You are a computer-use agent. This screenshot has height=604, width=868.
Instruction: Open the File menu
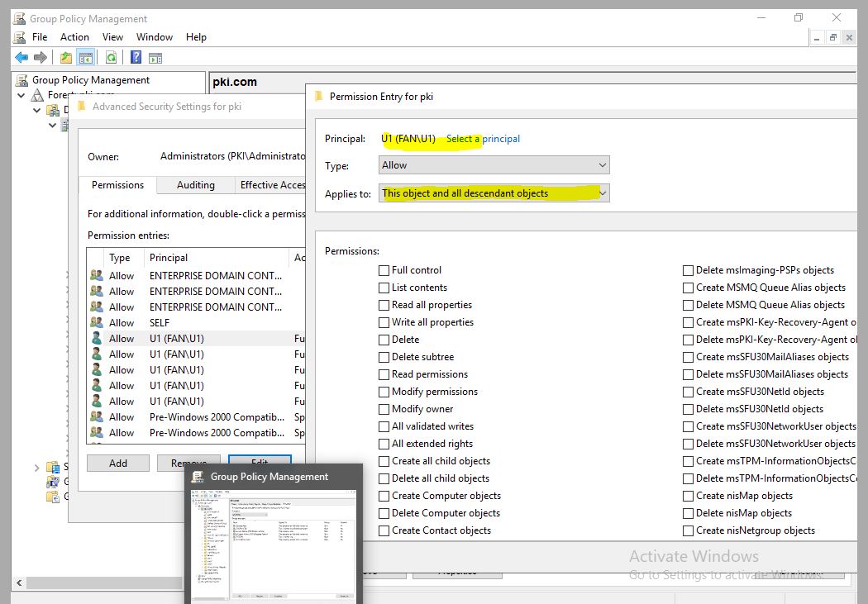tap(40, 37)
